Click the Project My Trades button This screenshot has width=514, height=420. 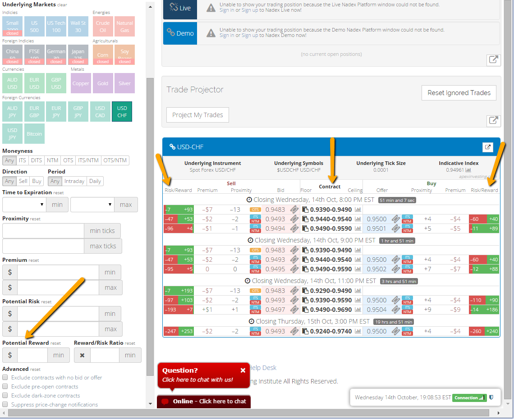197,115
